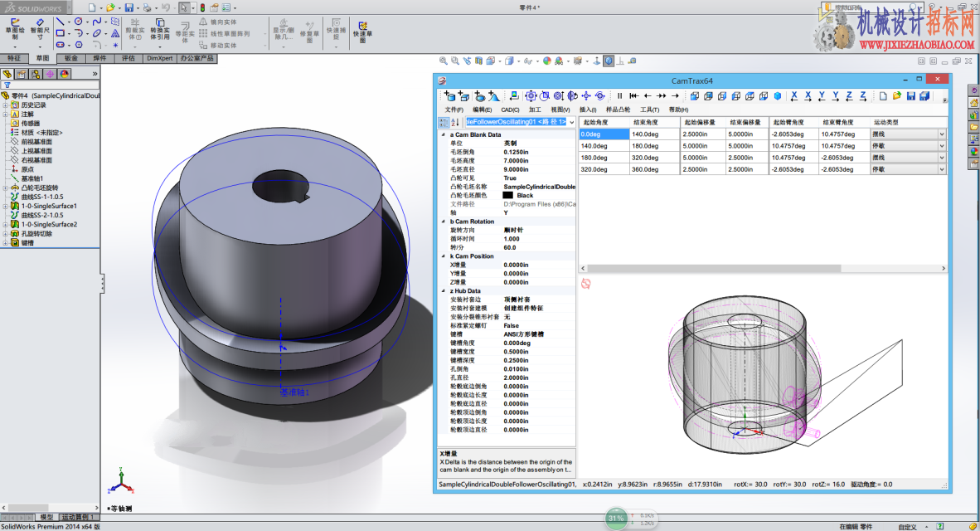Select the SolidWorks spline sketch tool
980x531 pixels.
[x=96, y=22]
